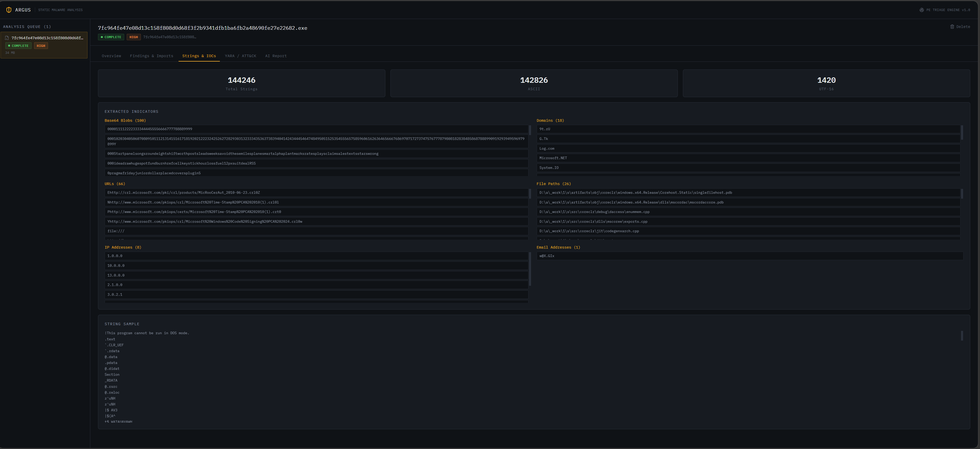Click the green COMPLETE status dot in the header
980x449 pixels.
click(x=102, y=37)
